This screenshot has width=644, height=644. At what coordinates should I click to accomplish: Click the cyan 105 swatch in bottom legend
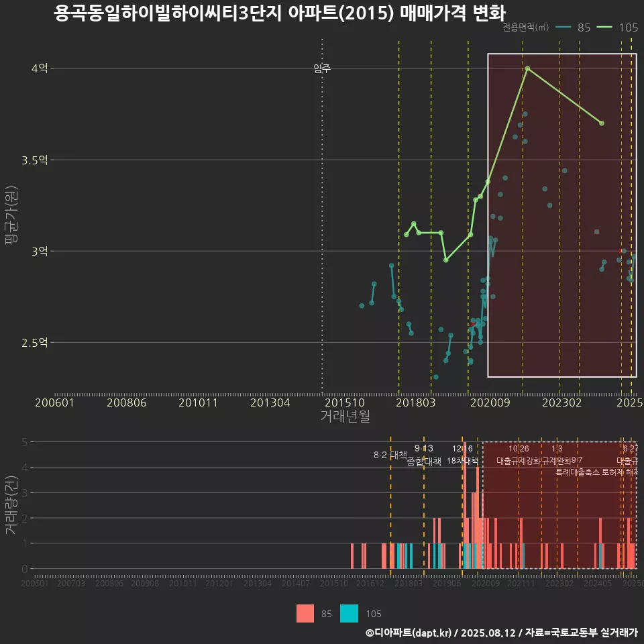click(349, 614)
